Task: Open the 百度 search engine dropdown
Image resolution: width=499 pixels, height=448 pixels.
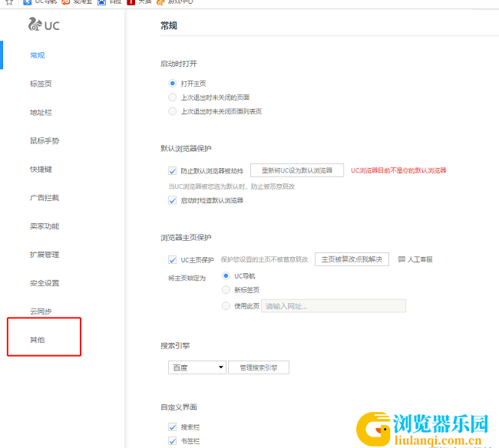Action: pos(197,367)
